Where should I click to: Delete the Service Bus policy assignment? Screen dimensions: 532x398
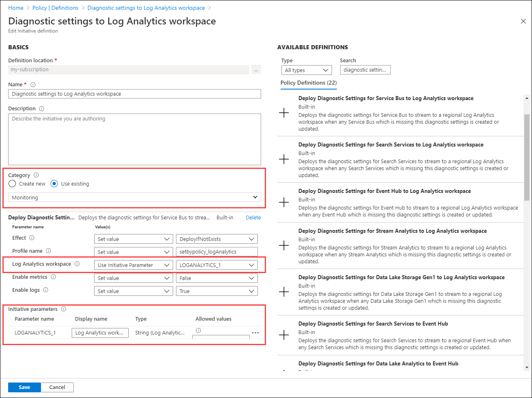tap(253, 217)
